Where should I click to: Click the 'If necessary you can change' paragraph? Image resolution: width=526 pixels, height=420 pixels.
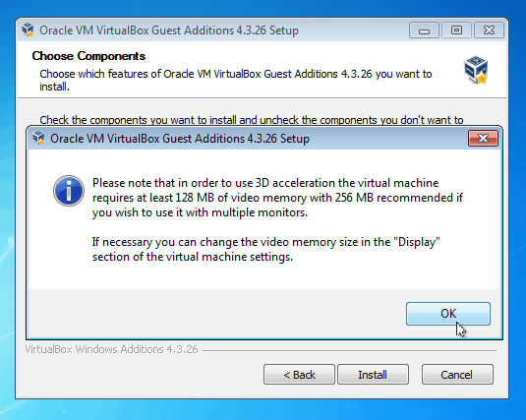click(266, 249)
